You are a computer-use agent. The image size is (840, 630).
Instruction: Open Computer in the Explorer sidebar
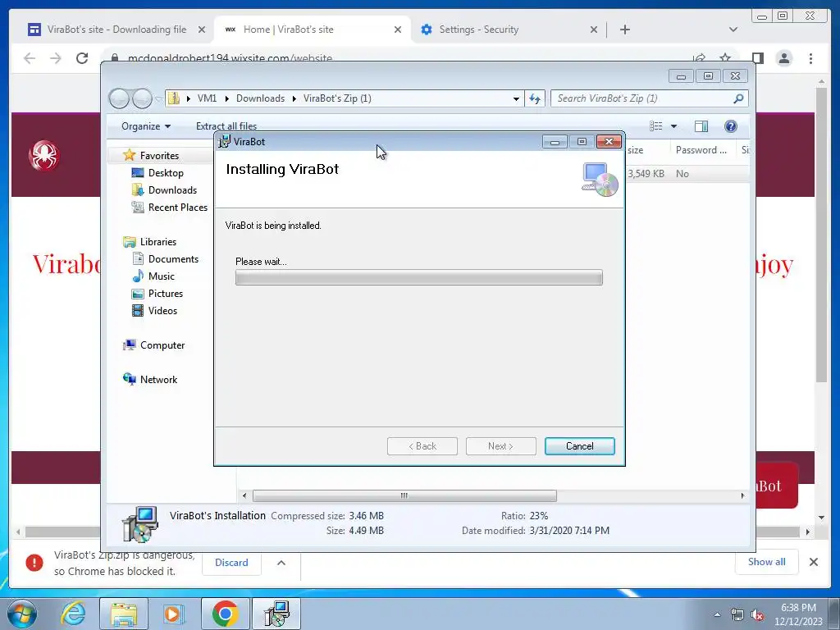pos(162,345)
